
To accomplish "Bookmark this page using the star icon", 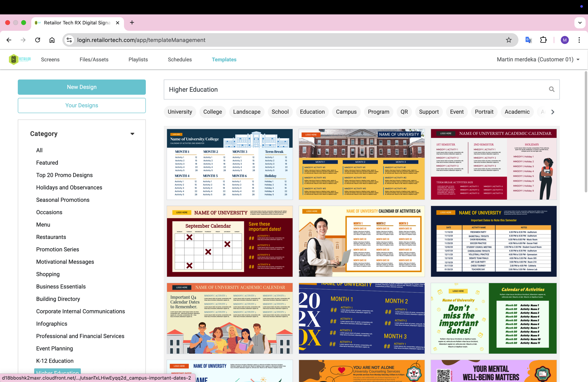I will click(509, 40).
